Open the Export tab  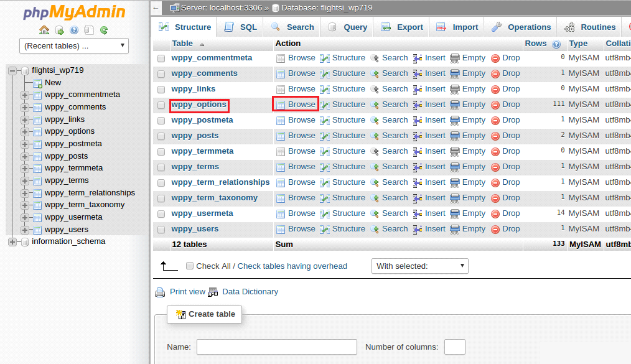tap(402, 27)
